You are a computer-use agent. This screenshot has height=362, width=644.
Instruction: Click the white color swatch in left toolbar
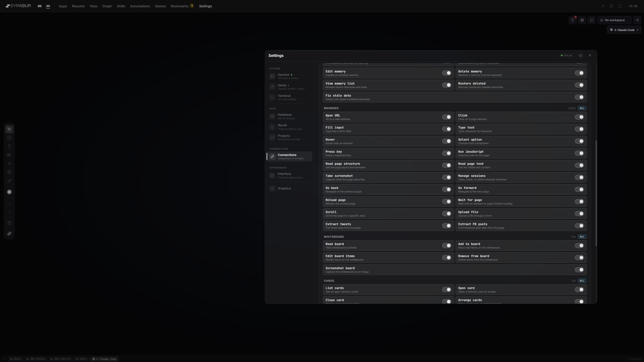coord(9,192)
